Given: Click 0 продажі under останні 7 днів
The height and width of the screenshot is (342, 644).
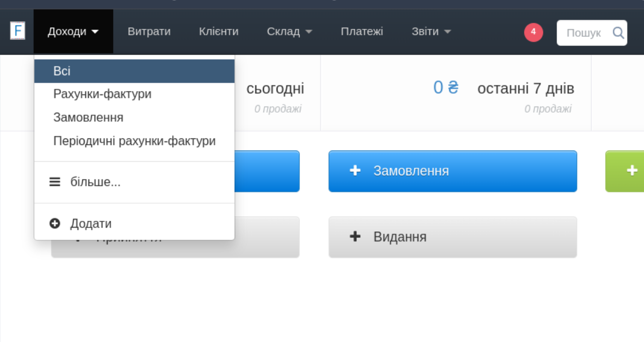Looking at the screenshot, I should 548,109.
